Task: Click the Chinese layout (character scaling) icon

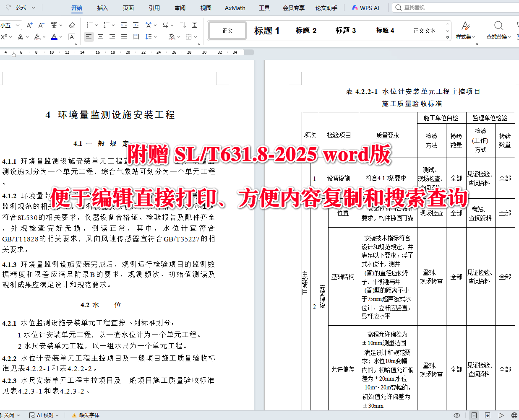Action: coord(149,25)
